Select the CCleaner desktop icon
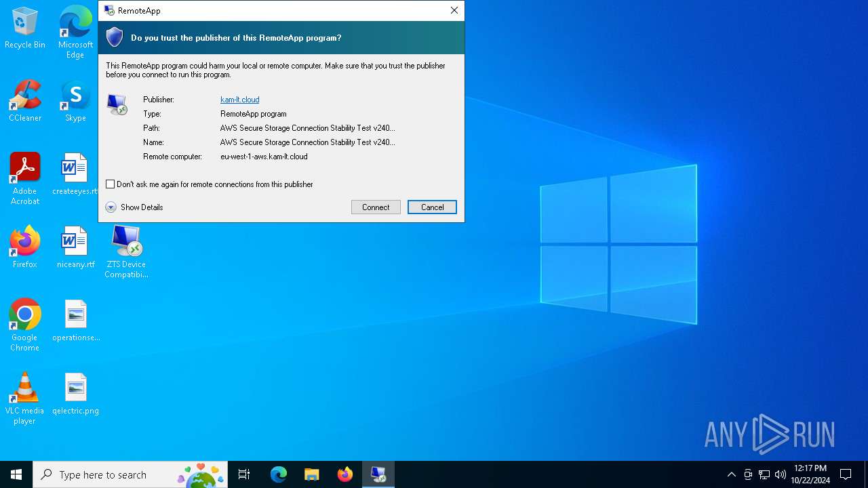Screen dimensions: 868x488 click(x=25, y=101)
